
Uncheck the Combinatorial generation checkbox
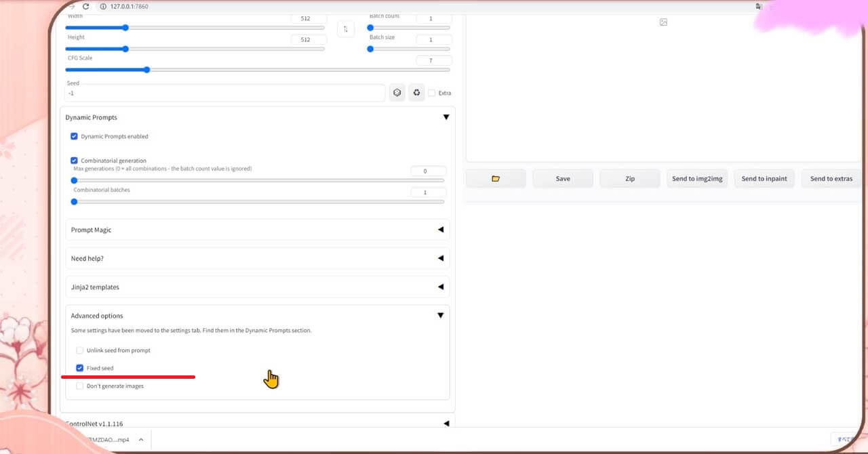75,161
